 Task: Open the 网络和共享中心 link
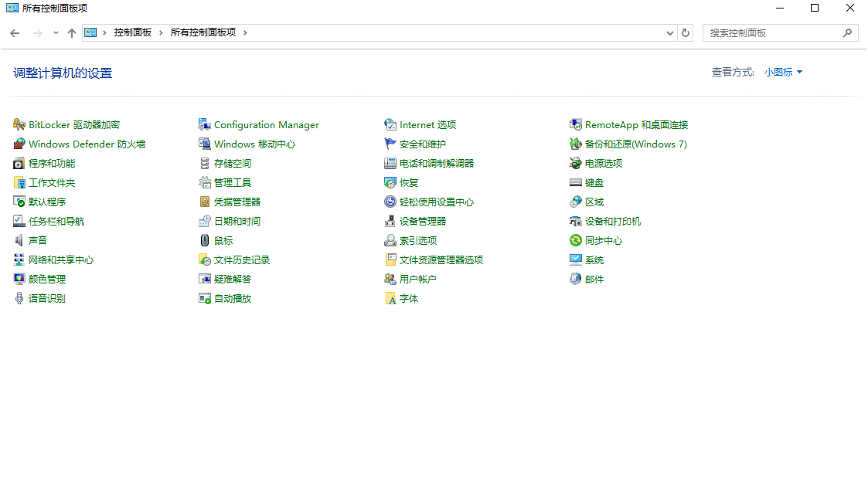[61, 259]
